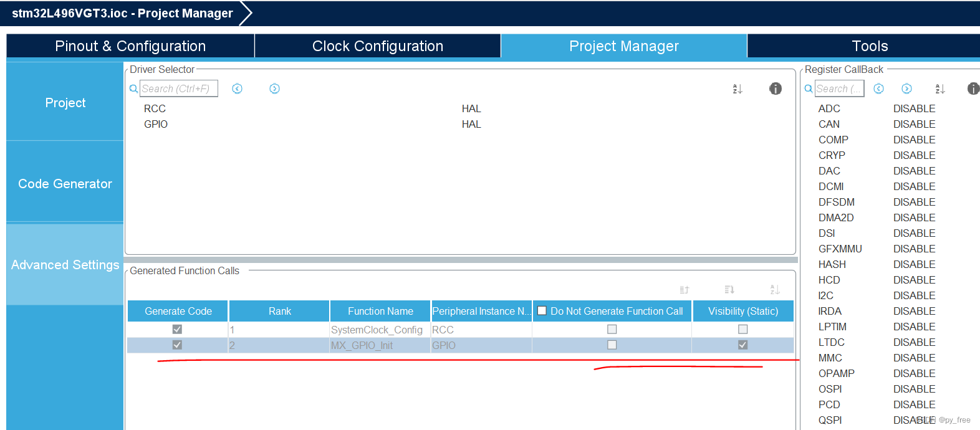This screenshot has height=430, width=980.
Task: Open the Pinout & Configuration tab
Action: tap(130, 46)
